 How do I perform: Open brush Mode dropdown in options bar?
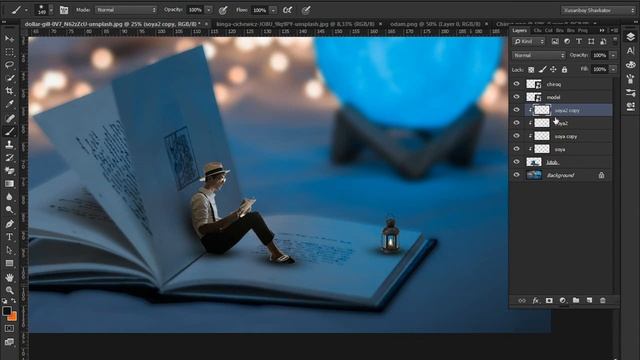coord(126,10)
